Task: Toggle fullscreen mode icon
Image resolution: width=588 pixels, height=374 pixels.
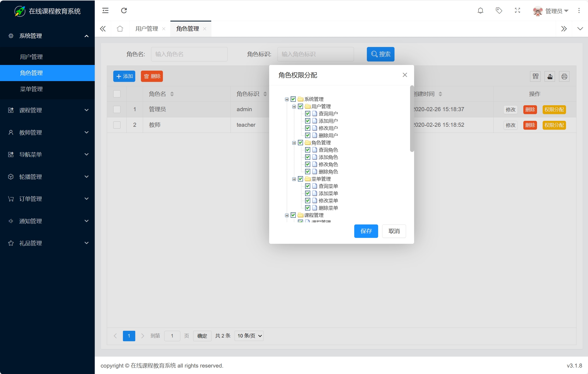Action: coord(517,11)
